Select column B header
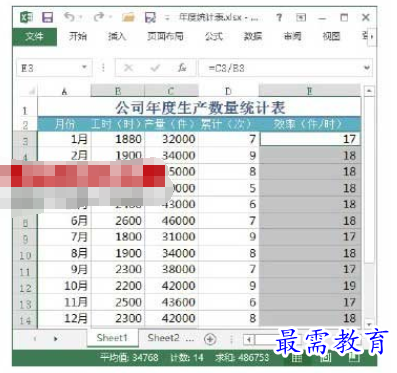The image size is (397, 373). click(118, 91)
